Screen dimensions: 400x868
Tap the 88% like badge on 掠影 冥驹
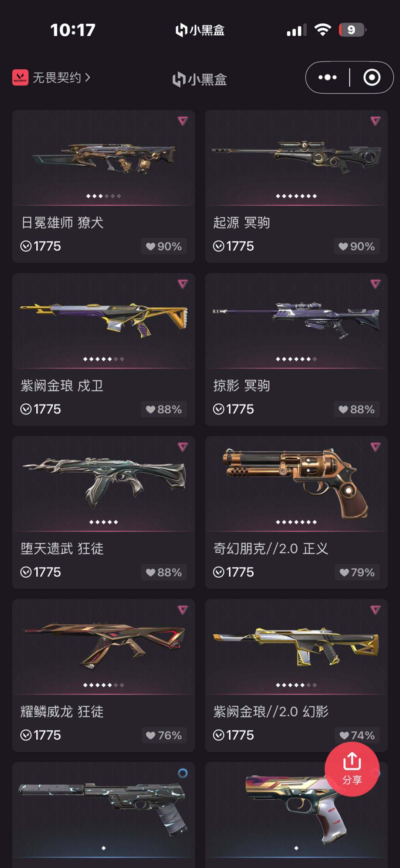(x=357, y=409)
